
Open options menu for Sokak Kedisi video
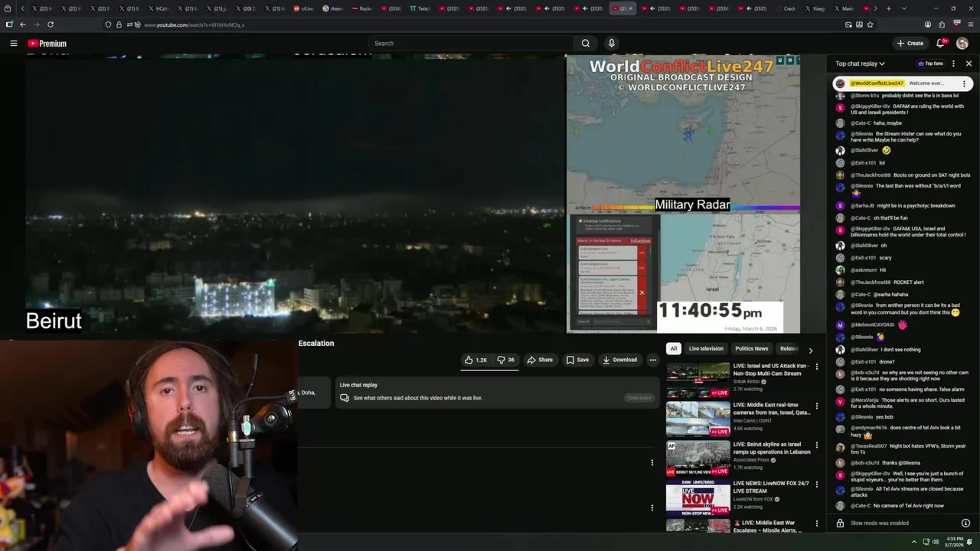(816, 367)
